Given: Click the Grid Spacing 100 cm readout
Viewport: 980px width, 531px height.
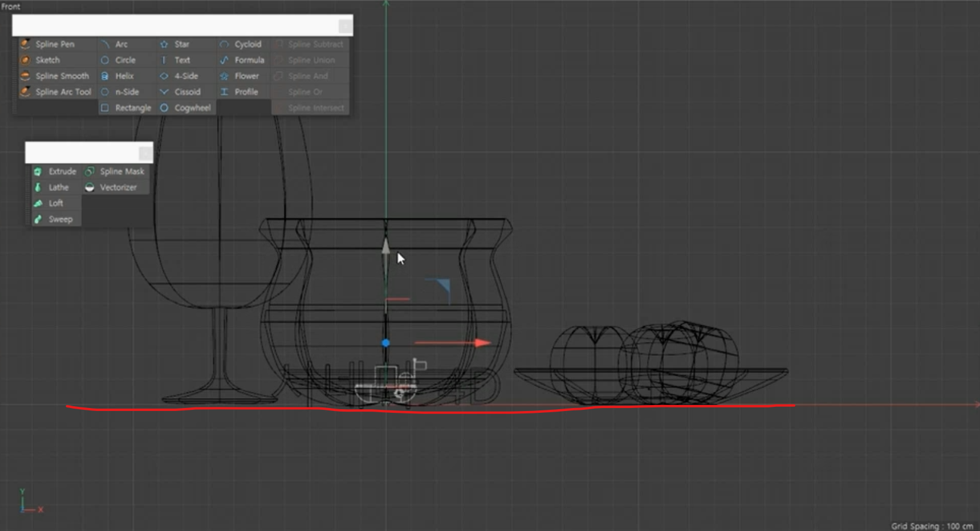Looking at the screenshot, I should (932, 526).
